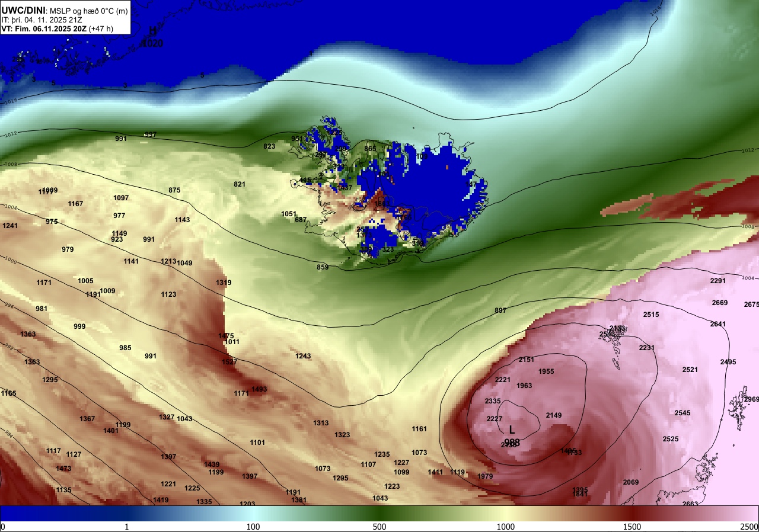
Task: Click the 500 tick label on the colorbar
Action: pyautogui.click(x=379, y=527)
